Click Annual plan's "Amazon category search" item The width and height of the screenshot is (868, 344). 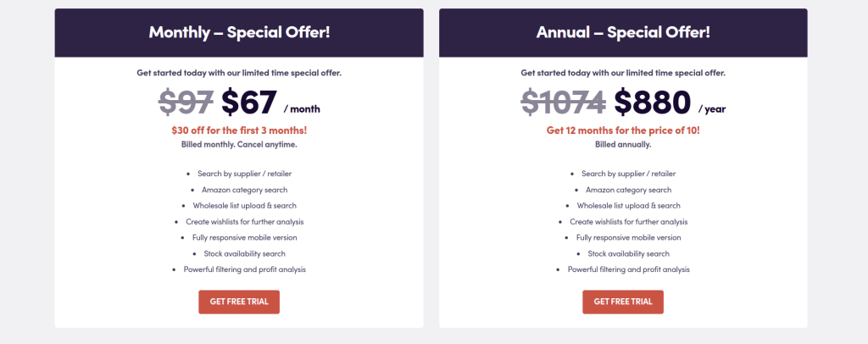[628, 190]
